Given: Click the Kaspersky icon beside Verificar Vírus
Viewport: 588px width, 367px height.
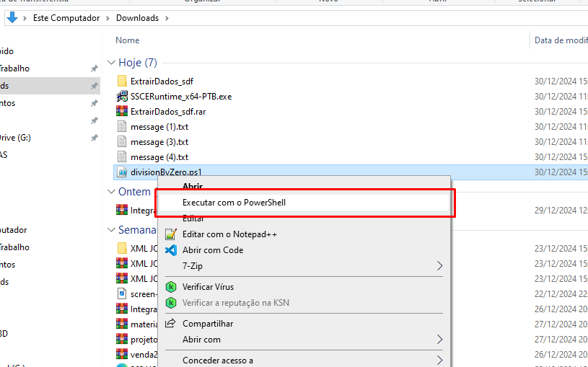Looking at the screenshot, I should [x=171, y=287].
